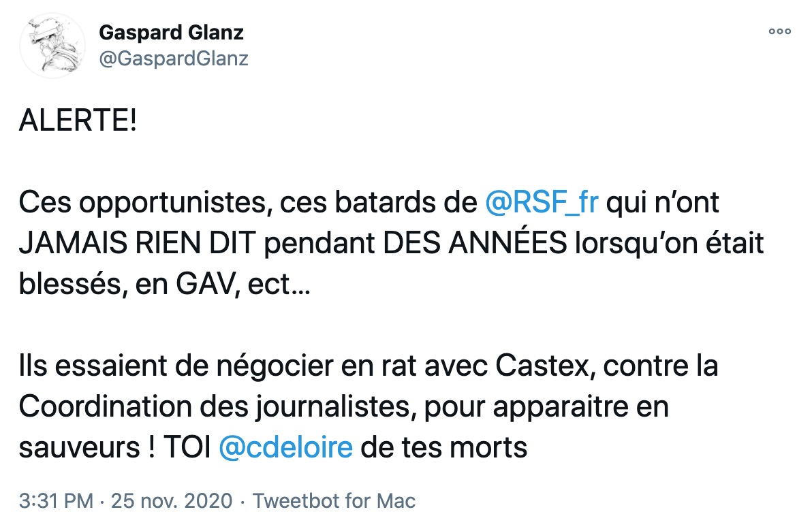Open the Gaspard Glanz display name link

coord(171,32)
